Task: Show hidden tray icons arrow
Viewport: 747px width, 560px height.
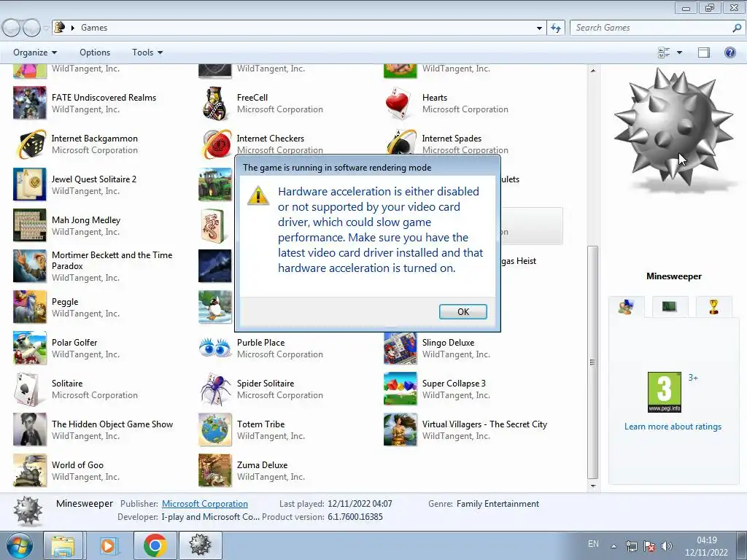Action: point(614,546)
